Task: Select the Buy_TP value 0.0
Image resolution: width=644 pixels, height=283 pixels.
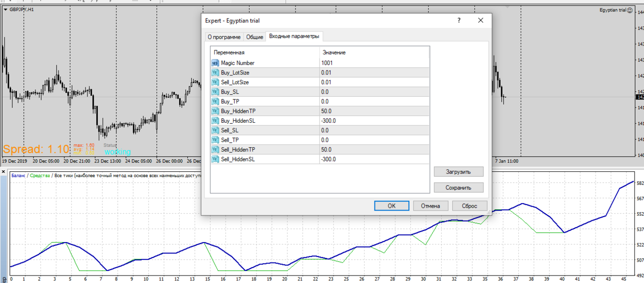Action: tap(325, 102)
